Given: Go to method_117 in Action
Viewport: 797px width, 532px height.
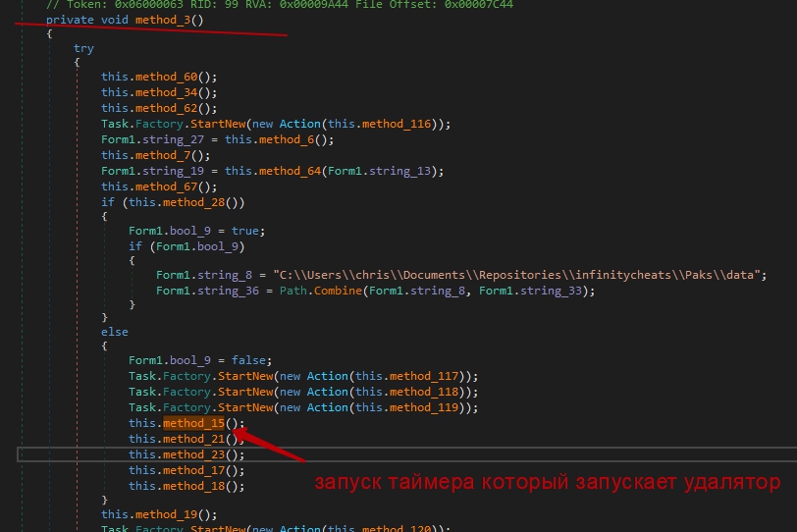Looking at the screenshot, I should tap(424, 377).
